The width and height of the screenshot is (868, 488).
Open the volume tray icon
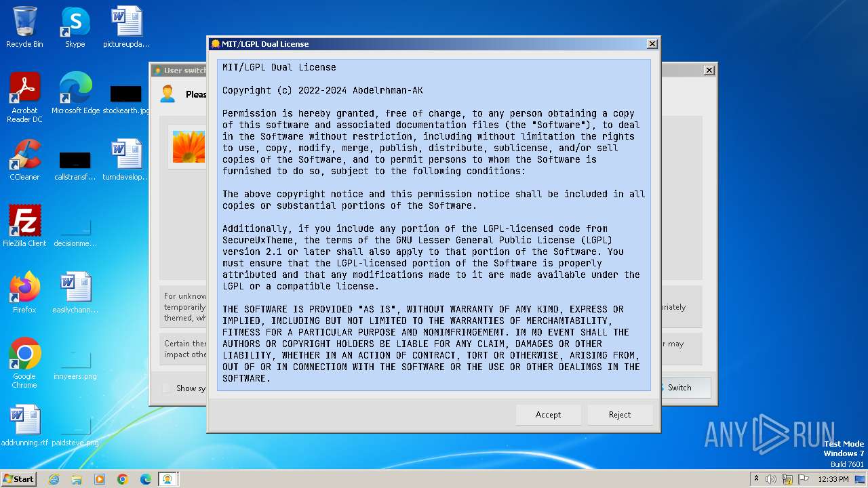(x=771, y=479)
